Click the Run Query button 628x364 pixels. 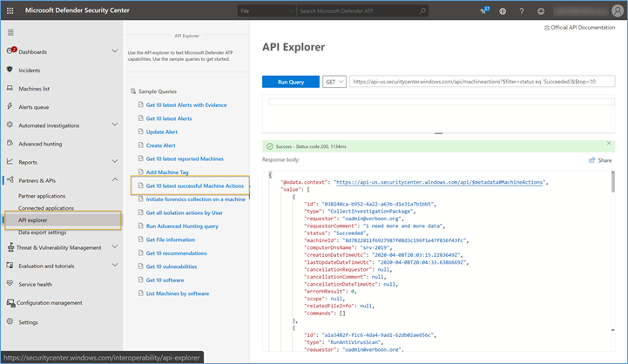[x=291, y=82]
